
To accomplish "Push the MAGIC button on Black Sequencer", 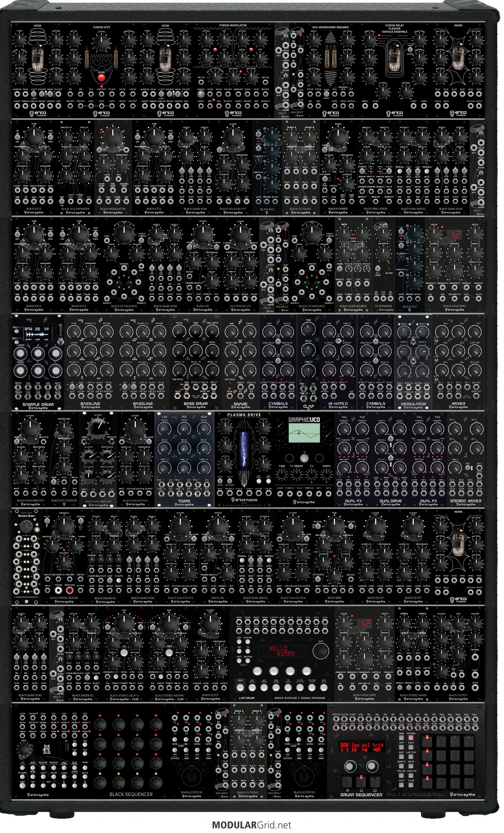I will point(85,767).
